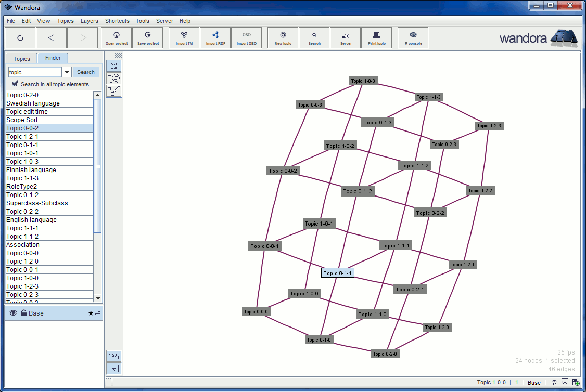Click the back navigation arrow
Screen dimensions: 586x392
point(51,37)
